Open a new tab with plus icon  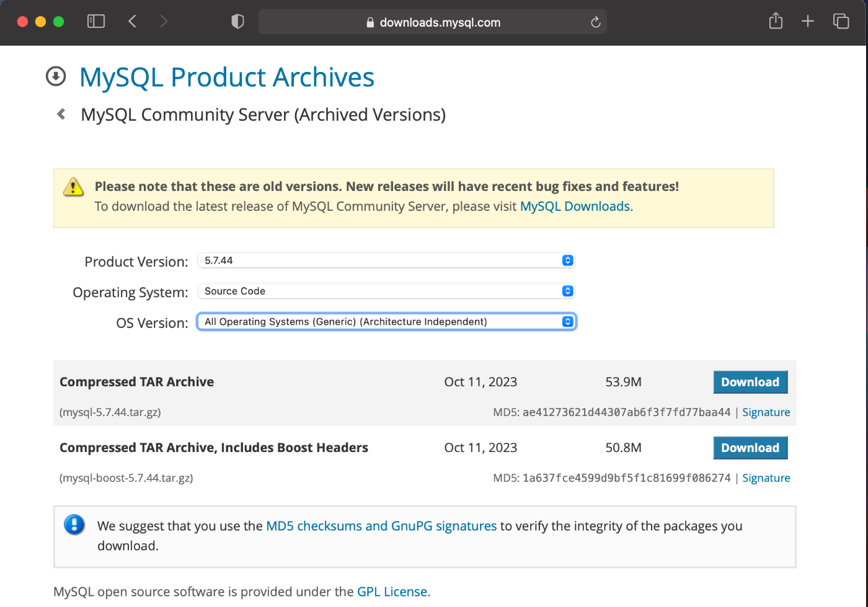tap(808, 22)
